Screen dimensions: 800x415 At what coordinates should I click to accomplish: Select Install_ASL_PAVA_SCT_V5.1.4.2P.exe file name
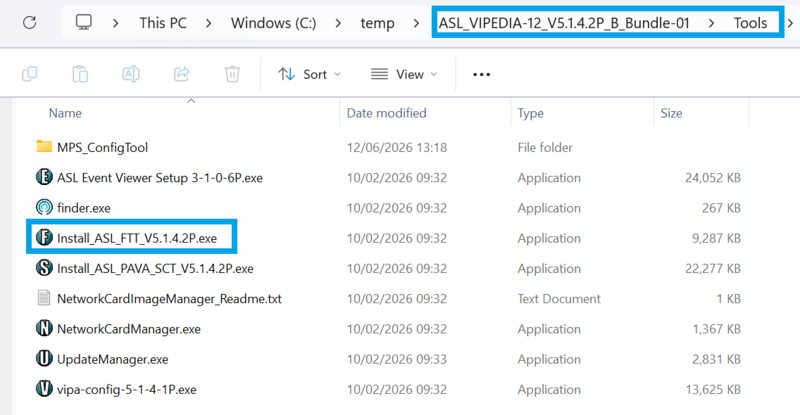click(x=155, y=268)
